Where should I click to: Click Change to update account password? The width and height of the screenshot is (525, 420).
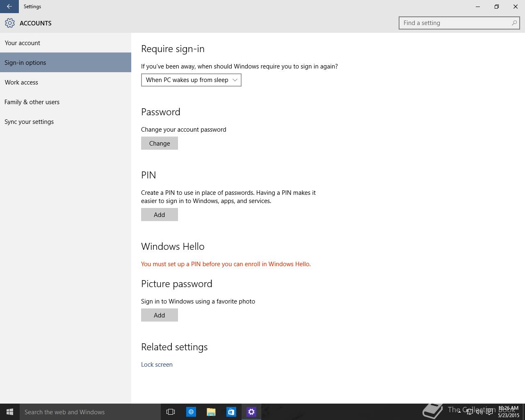click(160, 143)
